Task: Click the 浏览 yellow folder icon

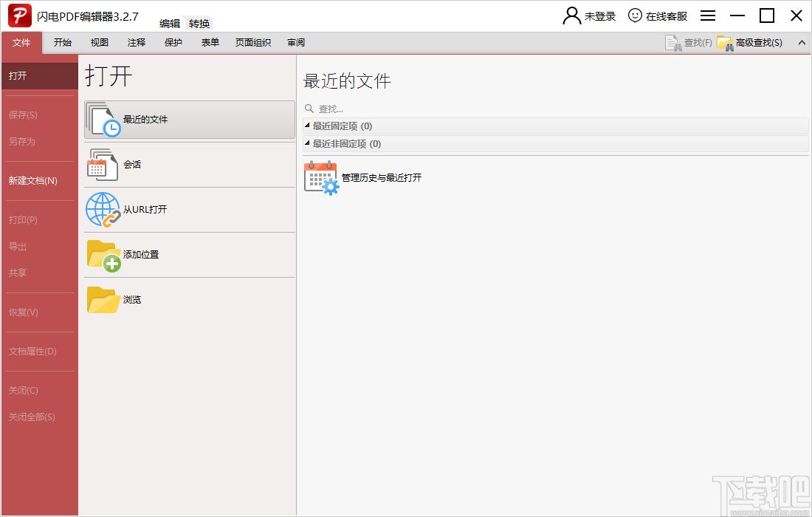Action: tap(103, 300)
